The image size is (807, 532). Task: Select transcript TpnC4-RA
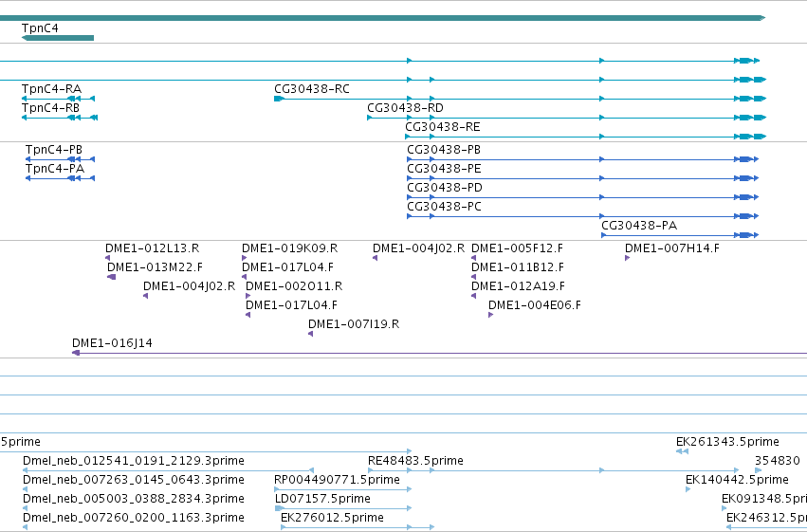click(x=51, y=89)
